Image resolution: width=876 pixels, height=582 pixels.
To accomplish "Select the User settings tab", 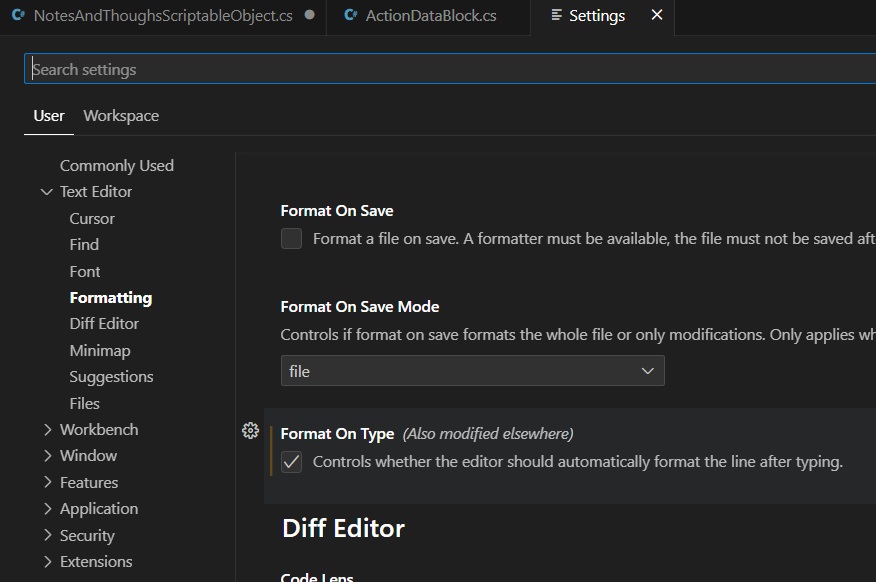I will (x=49, y=116).
